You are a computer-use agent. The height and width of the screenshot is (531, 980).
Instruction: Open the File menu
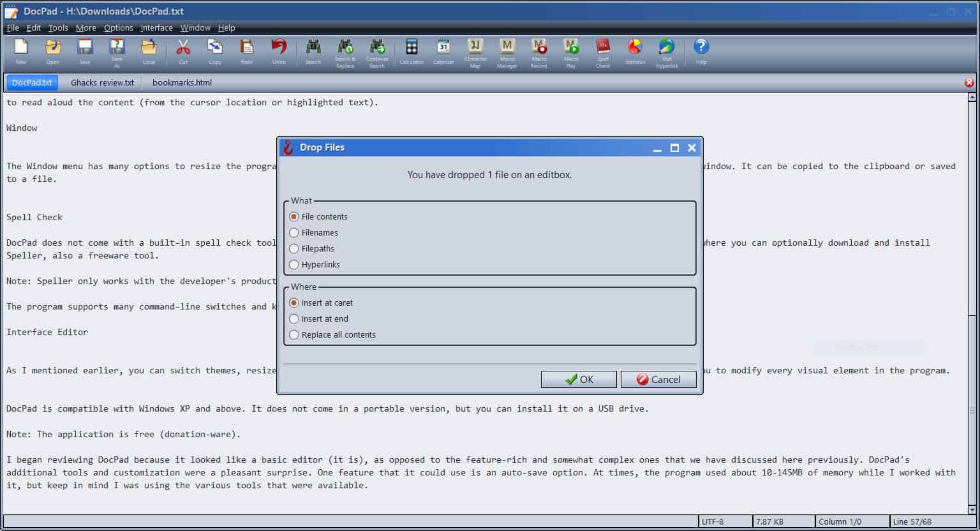click(x=13, y=27)
